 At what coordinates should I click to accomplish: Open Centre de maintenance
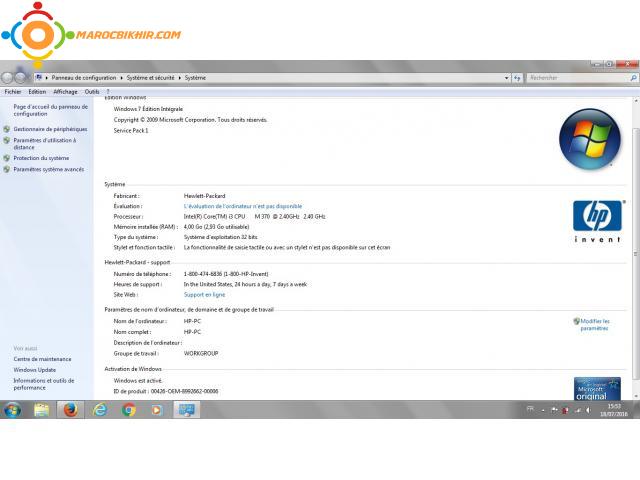coord(42,359)
